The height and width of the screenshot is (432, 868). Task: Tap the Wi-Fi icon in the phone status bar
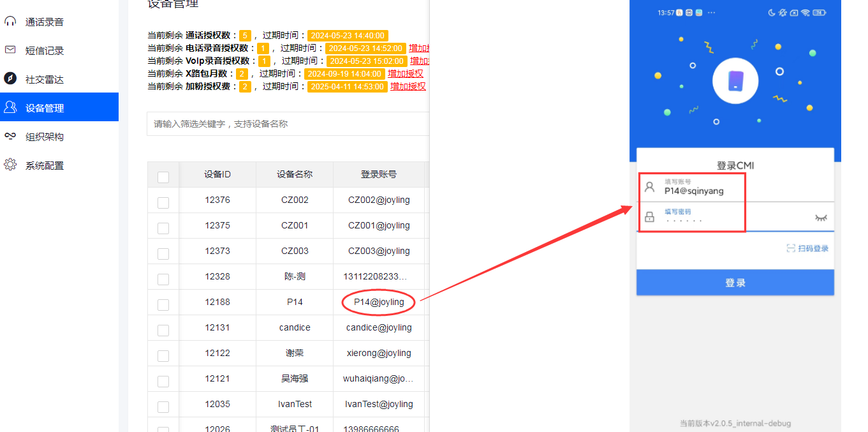coord(805,12)
